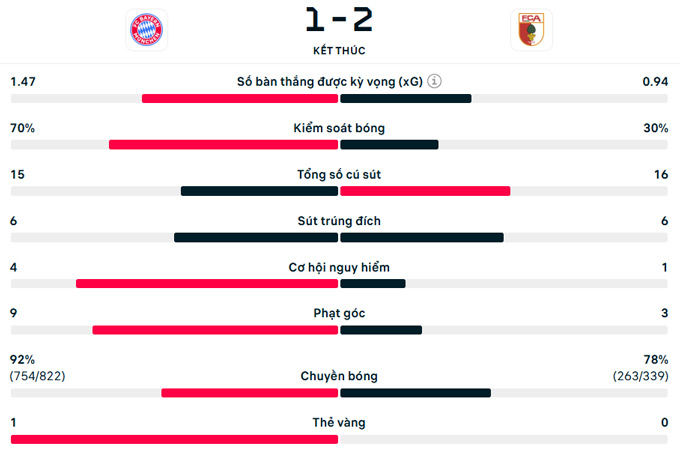The image size is (680, 451).
Task: Click Bayern's 754/822 passes figure
Action: click(x=38, y=376)
